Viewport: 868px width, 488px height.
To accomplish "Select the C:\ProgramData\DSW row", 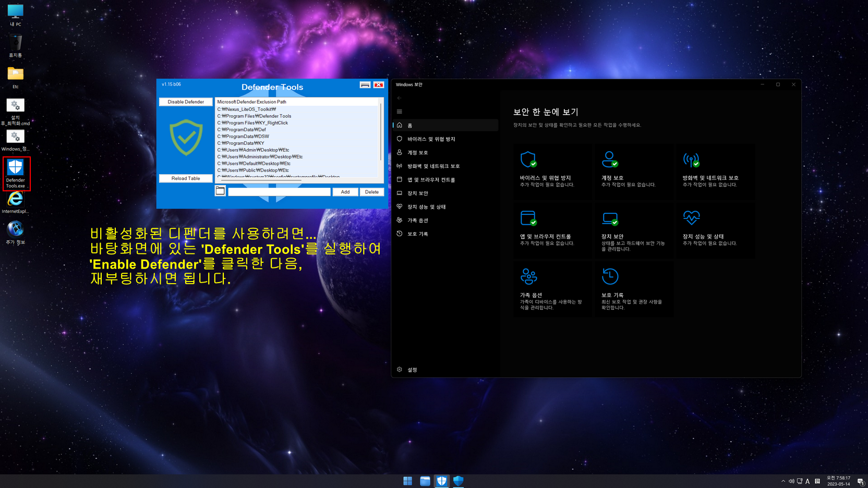I will click(297, 137).
